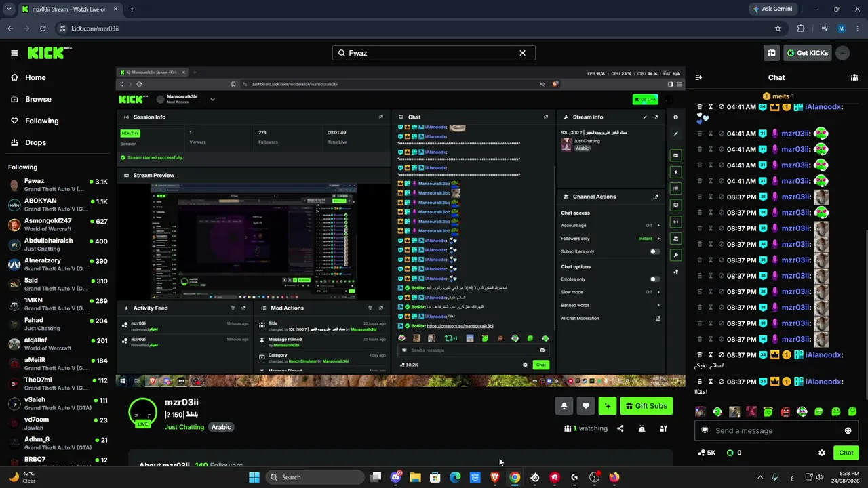Click the taskbar Search box
The width and height of the screenshot is (868, 488).
click(x=315, y=477)
